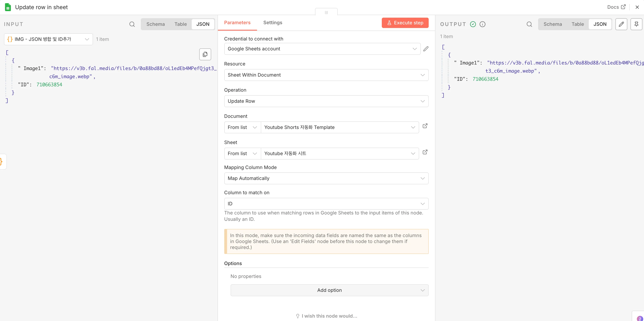
Task: Click the output panel search icon
Action: click(529, 24)
